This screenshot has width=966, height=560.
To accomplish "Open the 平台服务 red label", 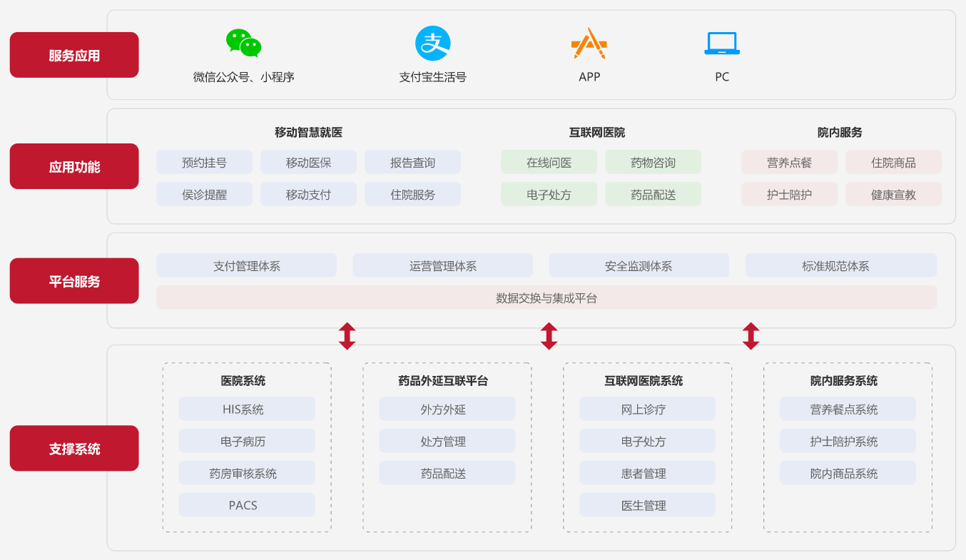I will 74,281.
